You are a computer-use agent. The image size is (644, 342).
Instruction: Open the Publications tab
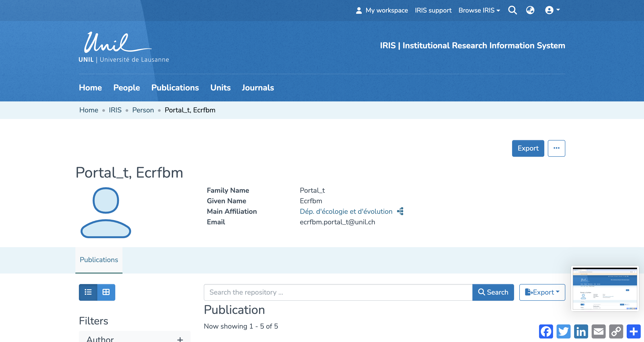(99, 260)
